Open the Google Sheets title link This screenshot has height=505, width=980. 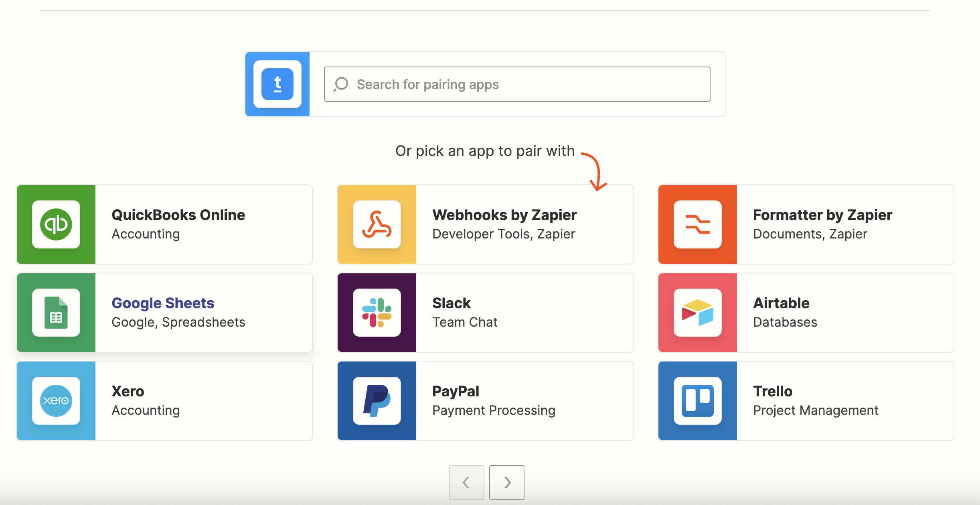tap(163, 303)
